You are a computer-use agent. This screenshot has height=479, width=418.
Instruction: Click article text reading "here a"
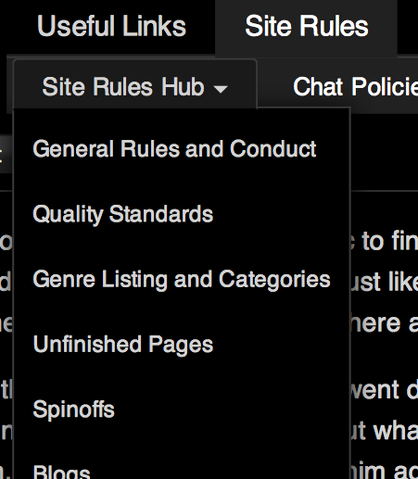(384, 323)
